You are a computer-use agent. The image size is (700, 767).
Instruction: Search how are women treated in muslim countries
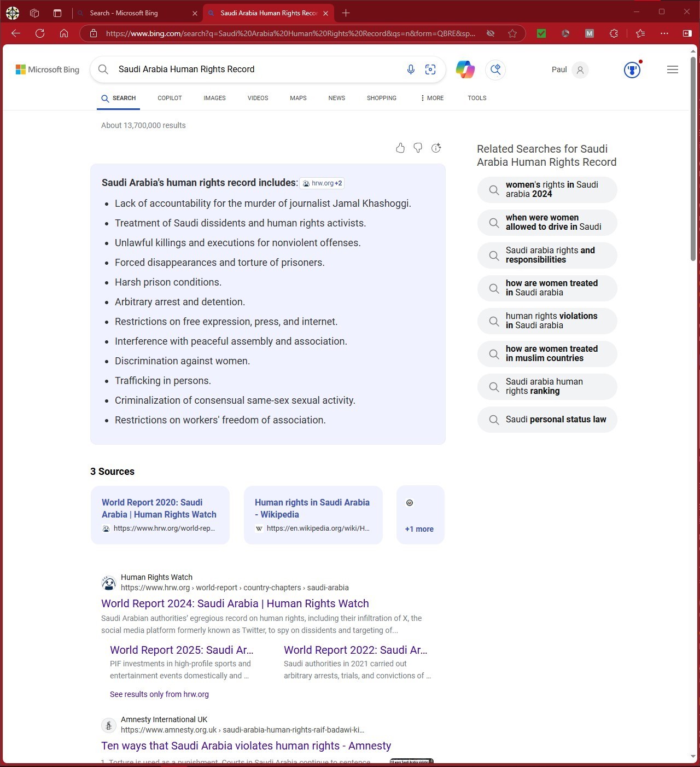[x=547, y=353]
